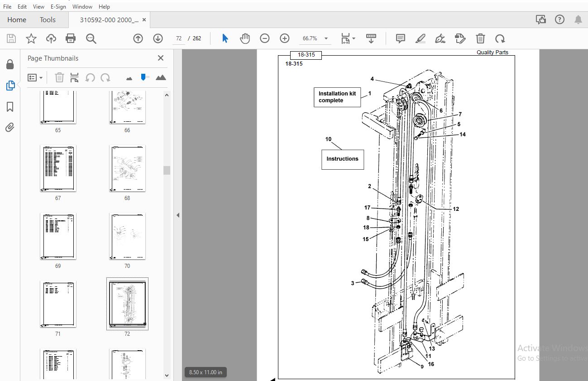
Task: Select the page 68 thumbnail
Action: (x=127, y=168)
